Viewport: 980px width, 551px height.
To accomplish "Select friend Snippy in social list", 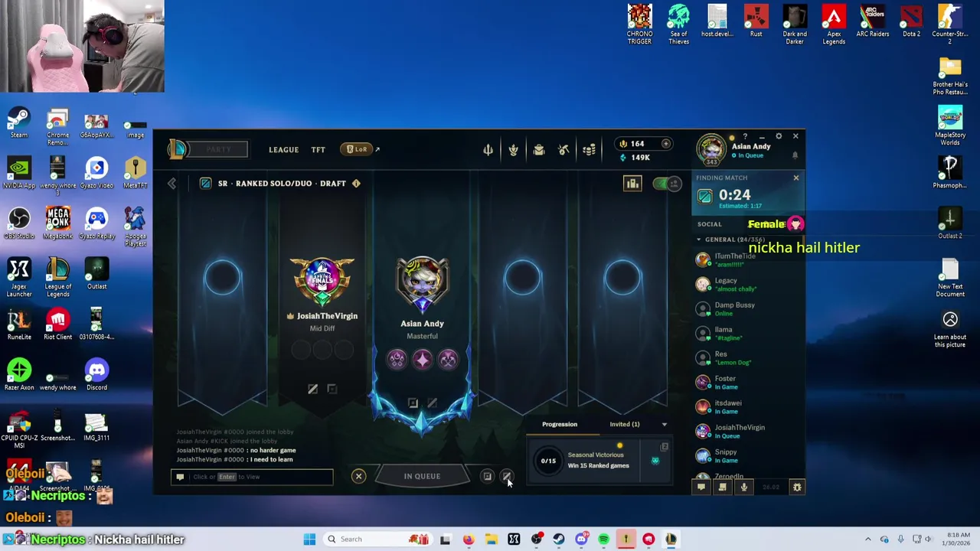I will click(750, 456).
